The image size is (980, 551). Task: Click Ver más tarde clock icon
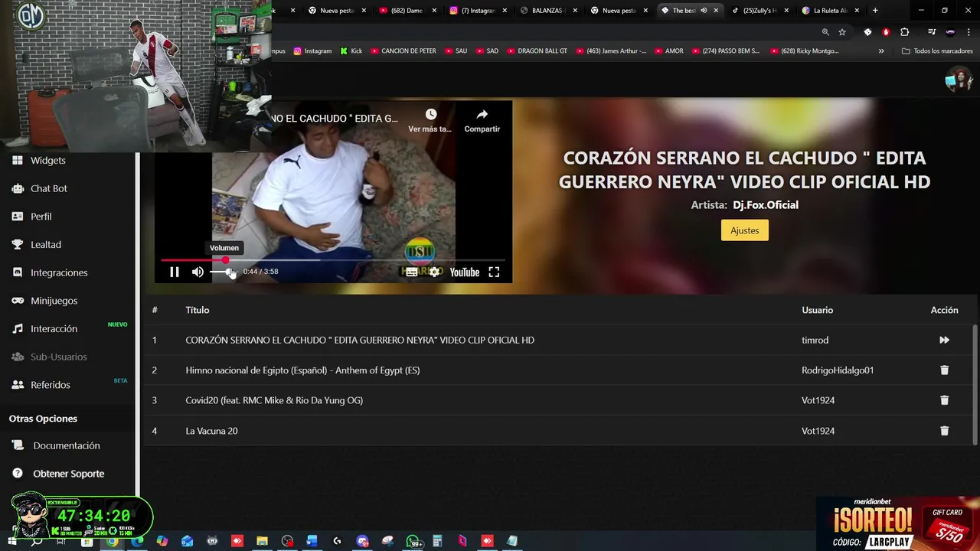pyautogui.click(x=431, y=114)
